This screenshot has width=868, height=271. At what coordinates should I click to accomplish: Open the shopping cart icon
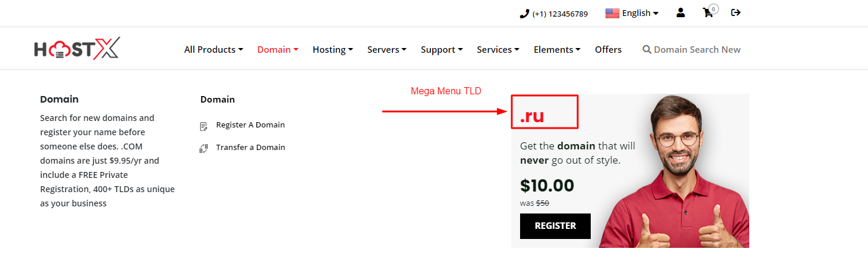[708, 12]
